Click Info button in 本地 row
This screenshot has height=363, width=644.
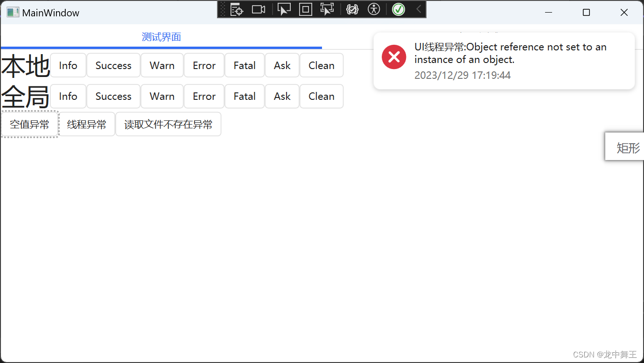[x=68, y=65]
